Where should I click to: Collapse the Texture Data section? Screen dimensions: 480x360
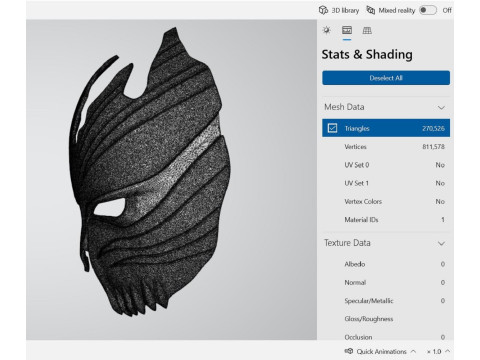pos(441,243)
